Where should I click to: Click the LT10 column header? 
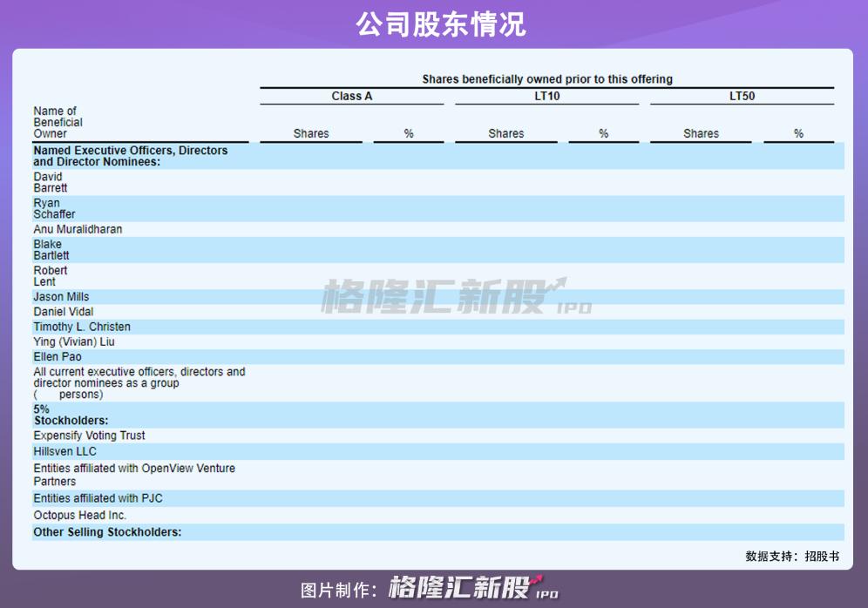[547, 96]
